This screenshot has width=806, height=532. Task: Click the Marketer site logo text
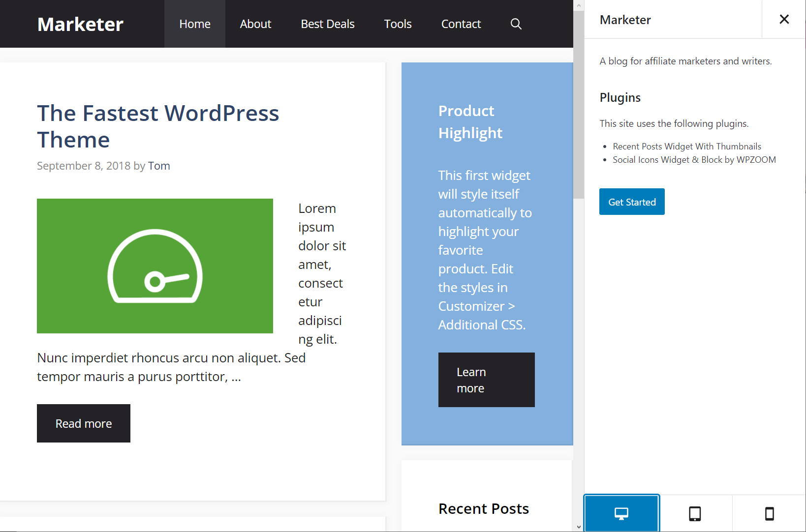pos(80,24)
